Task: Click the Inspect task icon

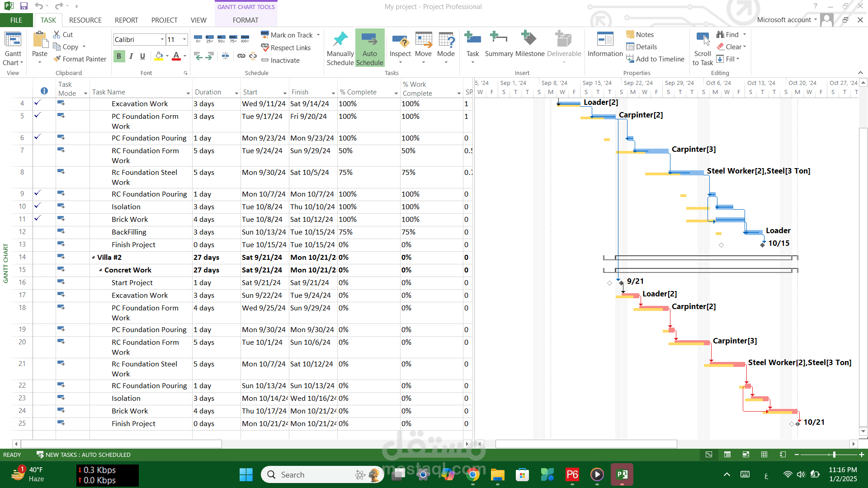Action: 400,47
